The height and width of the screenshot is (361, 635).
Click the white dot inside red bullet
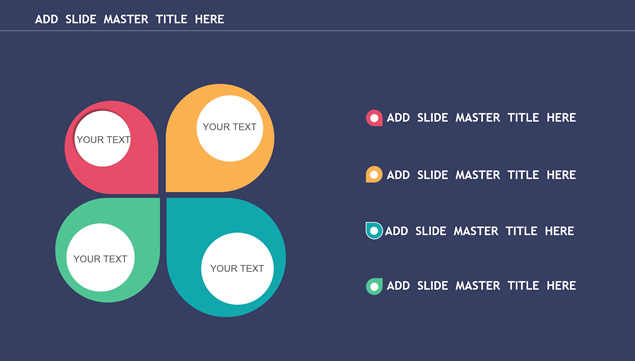[x=375, y=118]
